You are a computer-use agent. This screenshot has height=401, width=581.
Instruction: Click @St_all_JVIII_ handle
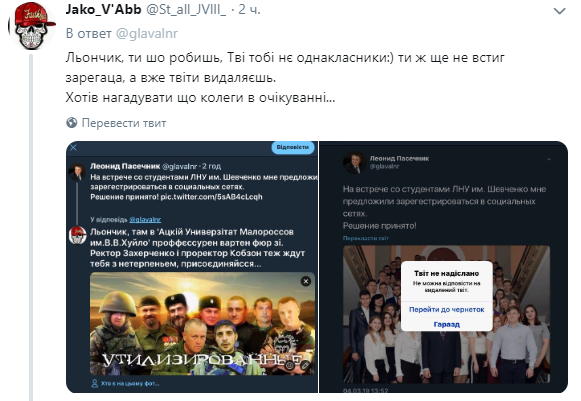[x=186, y=9]
